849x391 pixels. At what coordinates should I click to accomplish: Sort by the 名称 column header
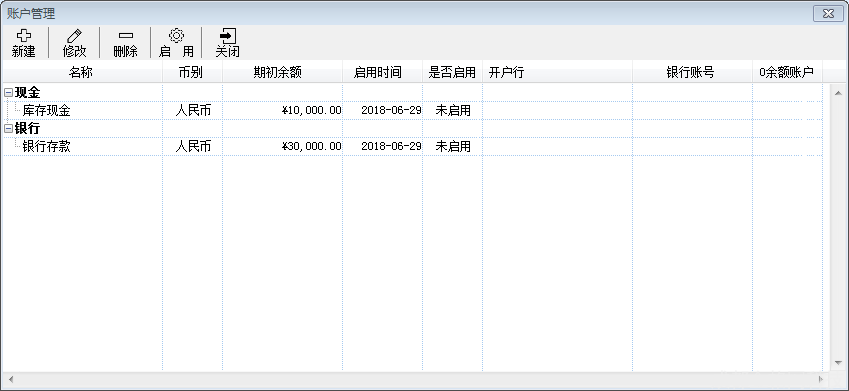point(82,72)
